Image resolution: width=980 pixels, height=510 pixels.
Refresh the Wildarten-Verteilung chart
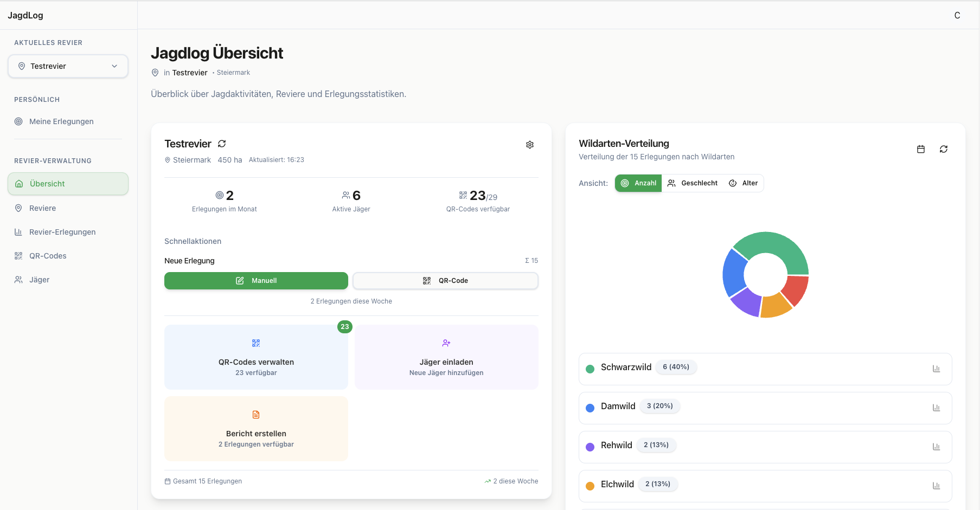point(944,149)
